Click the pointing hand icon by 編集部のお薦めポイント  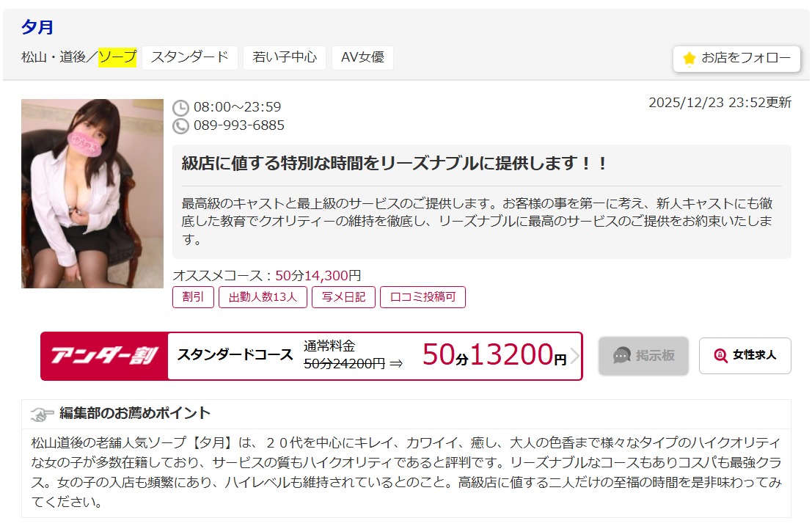[x=42, y=414]
